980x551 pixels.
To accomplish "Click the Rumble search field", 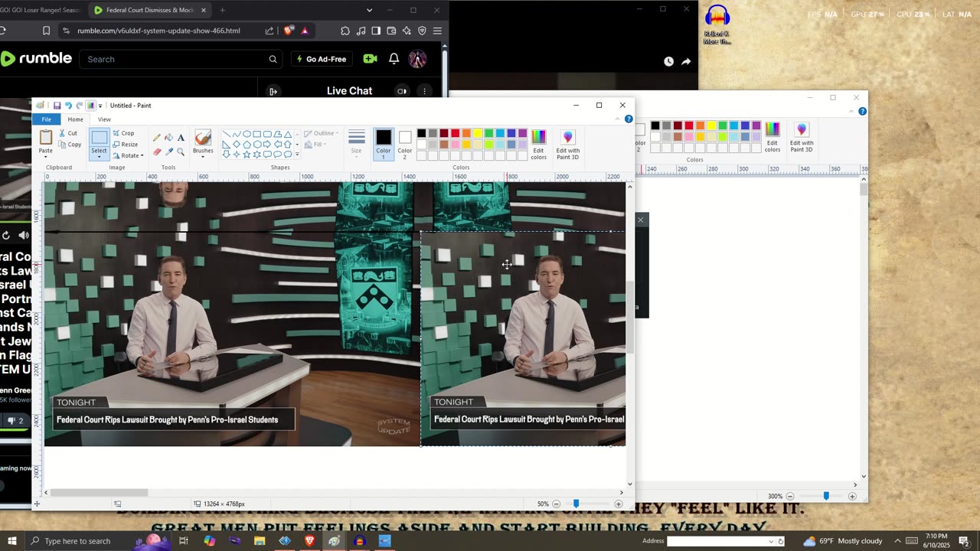I will (181, 59).
